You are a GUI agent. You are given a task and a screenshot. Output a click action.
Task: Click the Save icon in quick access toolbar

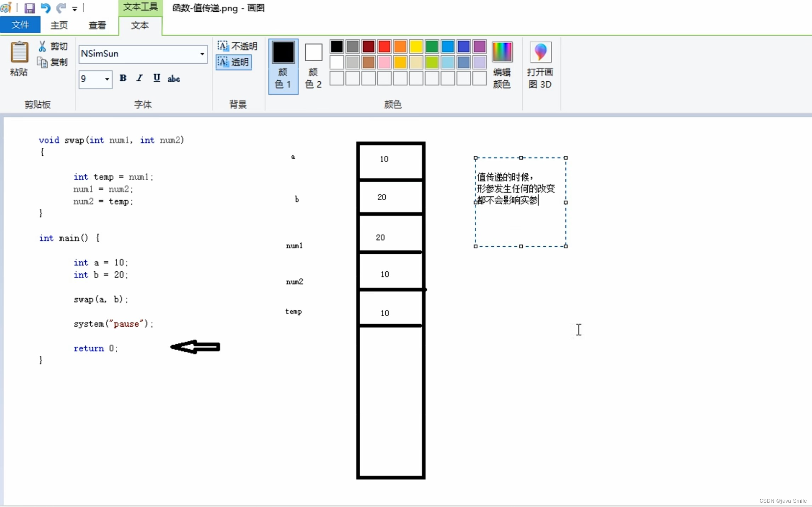pyautogui.click(x=29, y=8)
